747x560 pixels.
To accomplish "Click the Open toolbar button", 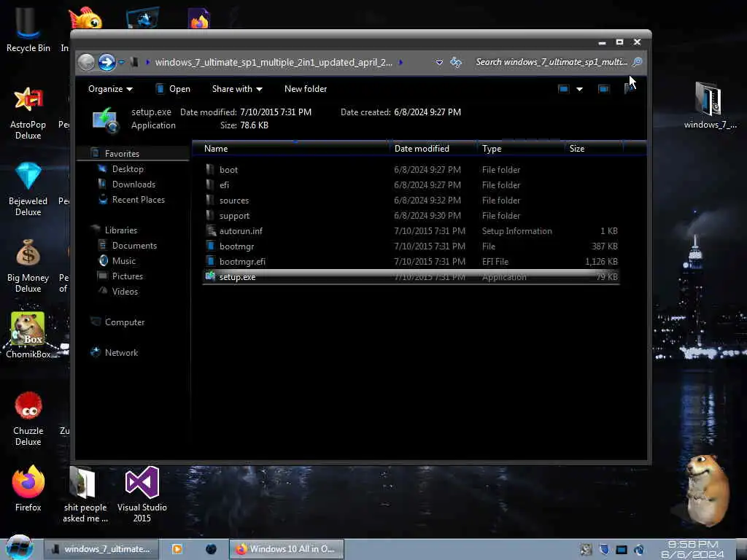I will pyautogui.click(x=173, y=89).
